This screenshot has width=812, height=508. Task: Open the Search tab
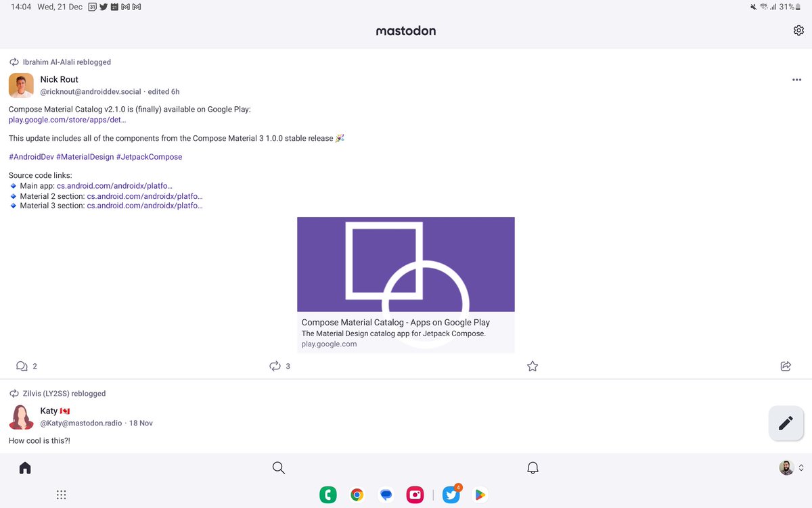[x=278, y=467]
